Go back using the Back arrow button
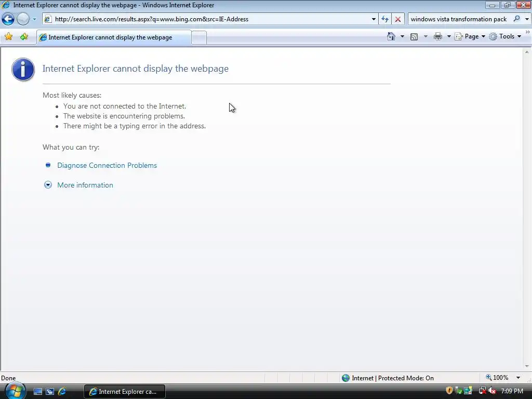532x399 pixels. (x=8, y=19)
